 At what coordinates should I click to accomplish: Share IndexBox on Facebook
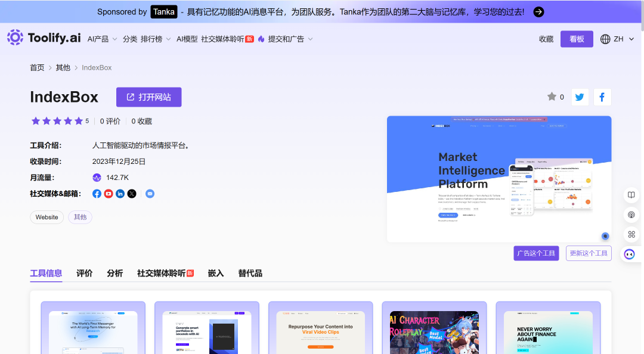[602, 97]
